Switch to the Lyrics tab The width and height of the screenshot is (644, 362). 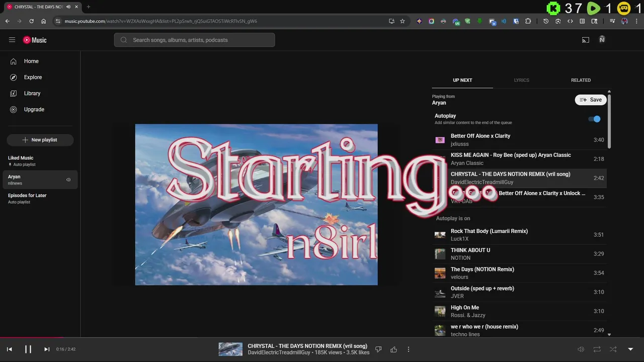click(x=521, y=80)
